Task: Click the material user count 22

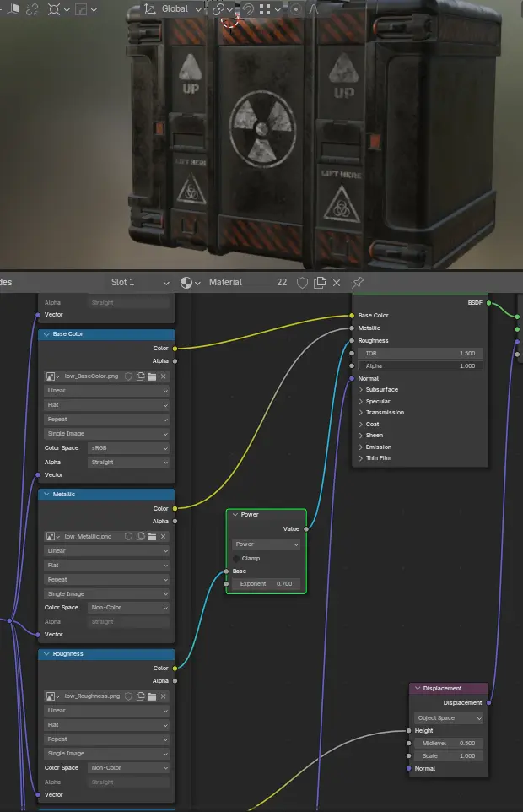Action: click(x=282, y=282)
